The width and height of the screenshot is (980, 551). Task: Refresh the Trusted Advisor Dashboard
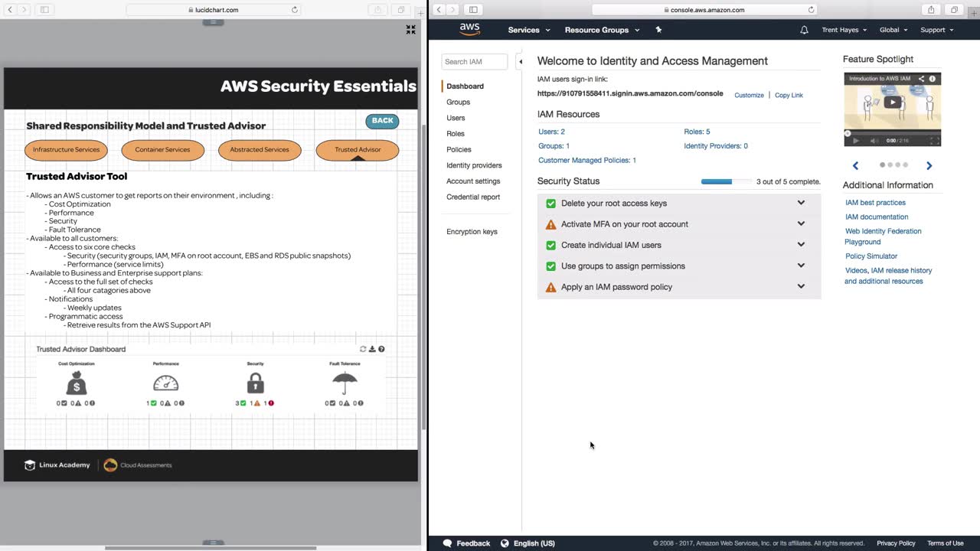[363, 349]
